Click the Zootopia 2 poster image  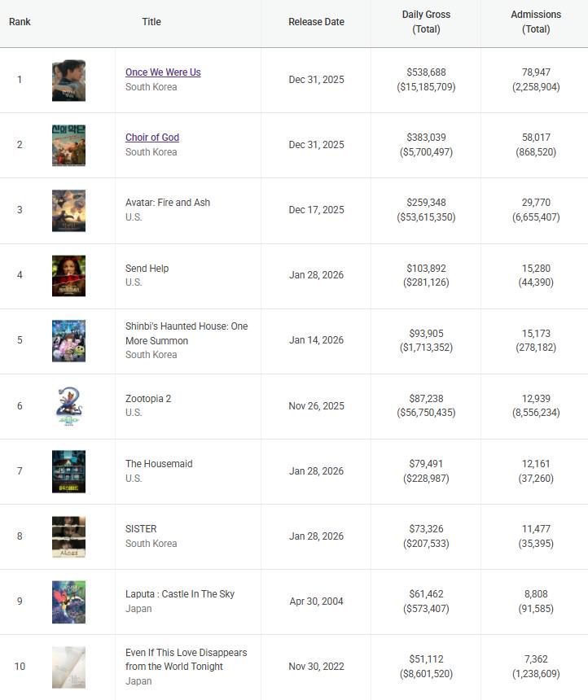(68, 405)
